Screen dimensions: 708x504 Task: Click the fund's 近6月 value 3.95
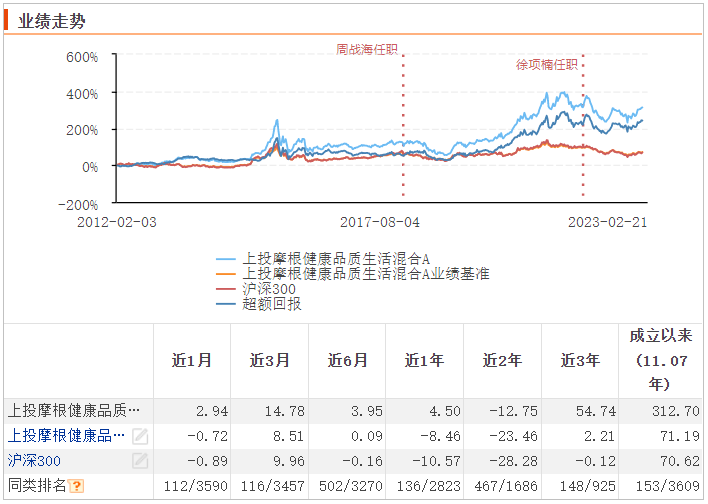tap(367, 411)
